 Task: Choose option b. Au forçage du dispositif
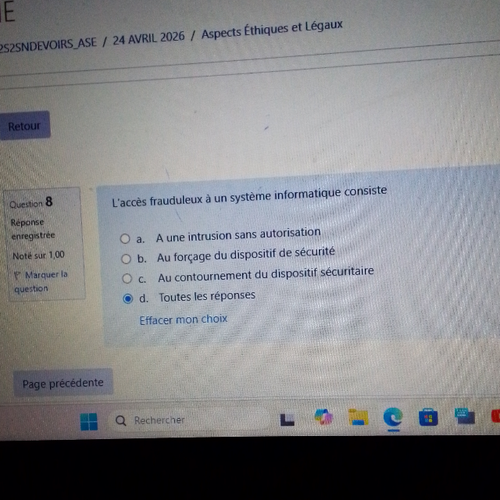pyautogui.click(x=126, y=259)
